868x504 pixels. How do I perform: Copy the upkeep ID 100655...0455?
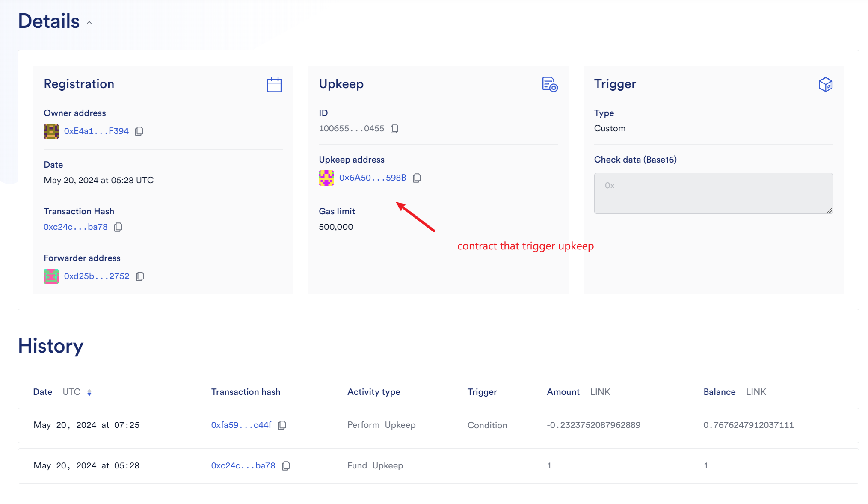(394, 129)
